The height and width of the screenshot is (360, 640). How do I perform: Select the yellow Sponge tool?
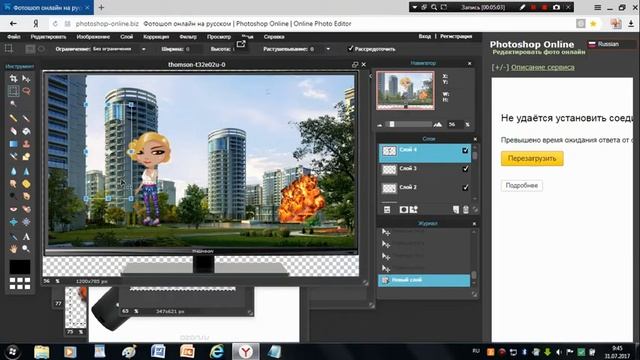tap(26, 184)
